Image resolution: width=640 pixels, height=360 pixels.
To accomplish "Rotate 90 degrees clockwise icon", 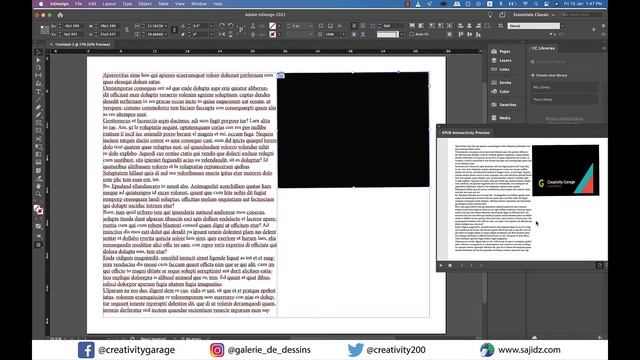I will click(222, 26).
